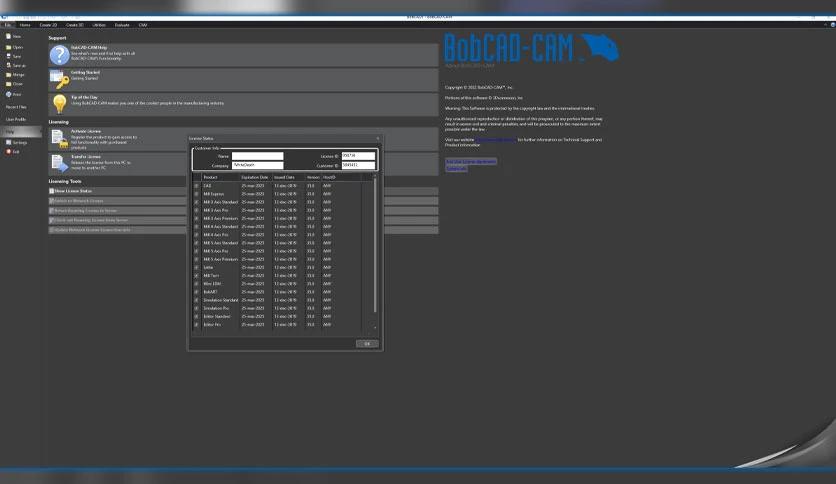Click the Print icon in sidebar
This screenshot has width=836, height=484.
coord(9,94)
